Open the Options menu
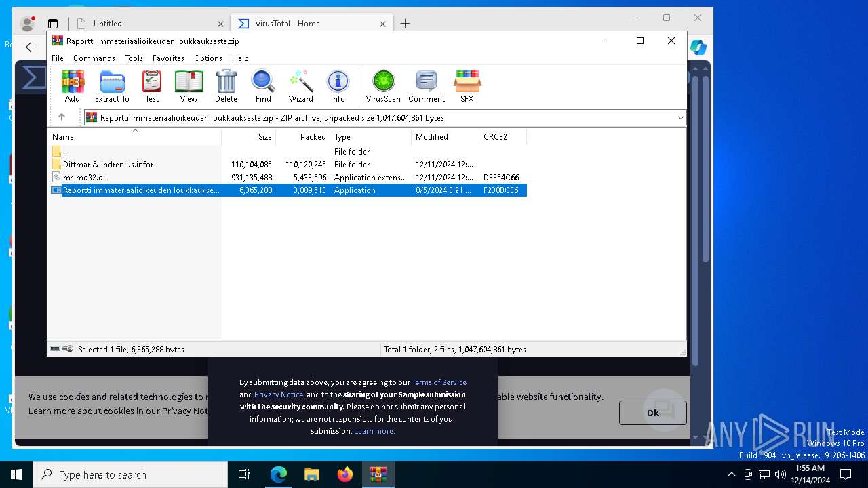868x488 pixels. click(x=208, y=58)
